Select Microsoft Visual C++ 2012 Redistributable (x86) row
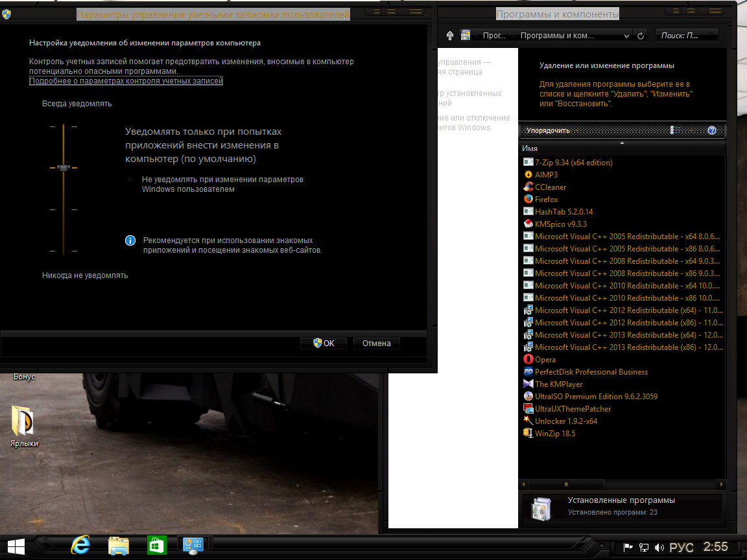Screen dimensions: 747x560 (623, 323)
